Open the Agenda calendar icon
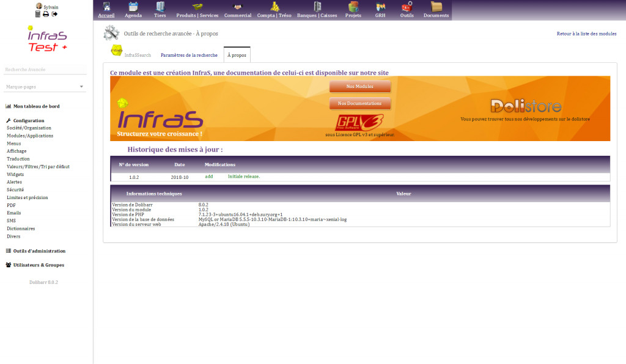 (x=133, y=6)
